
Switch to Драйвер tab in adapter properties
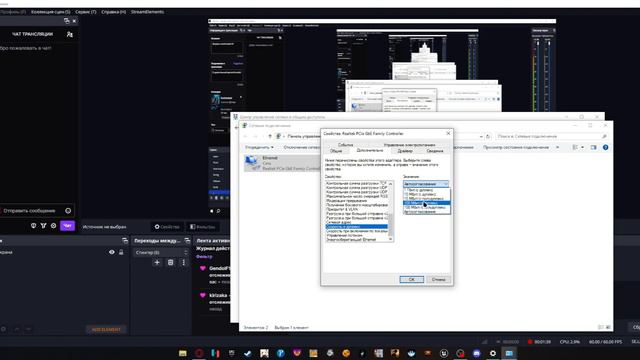tap(405, 151)
